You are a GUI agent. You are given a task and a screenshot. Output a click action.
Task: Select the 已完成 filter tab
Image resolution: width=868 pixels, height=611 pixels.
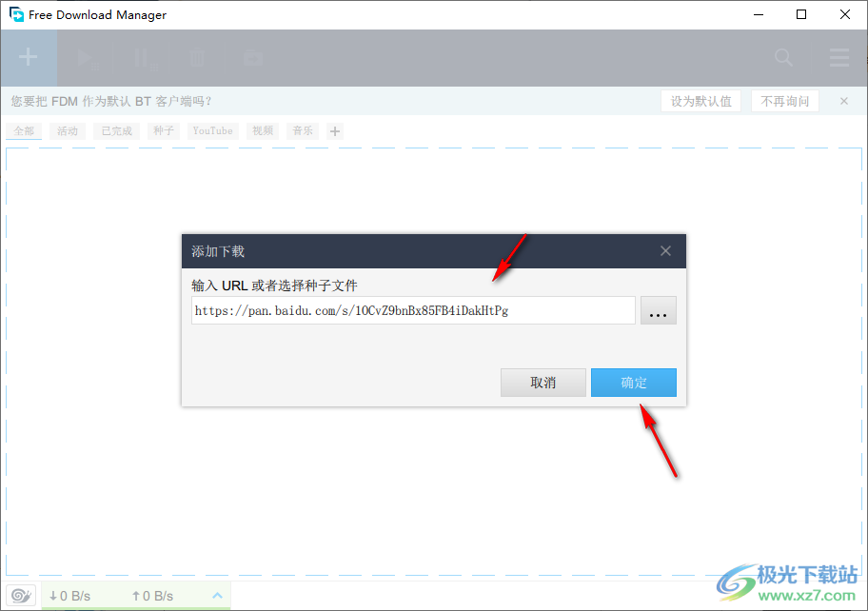tap(117, 131)
